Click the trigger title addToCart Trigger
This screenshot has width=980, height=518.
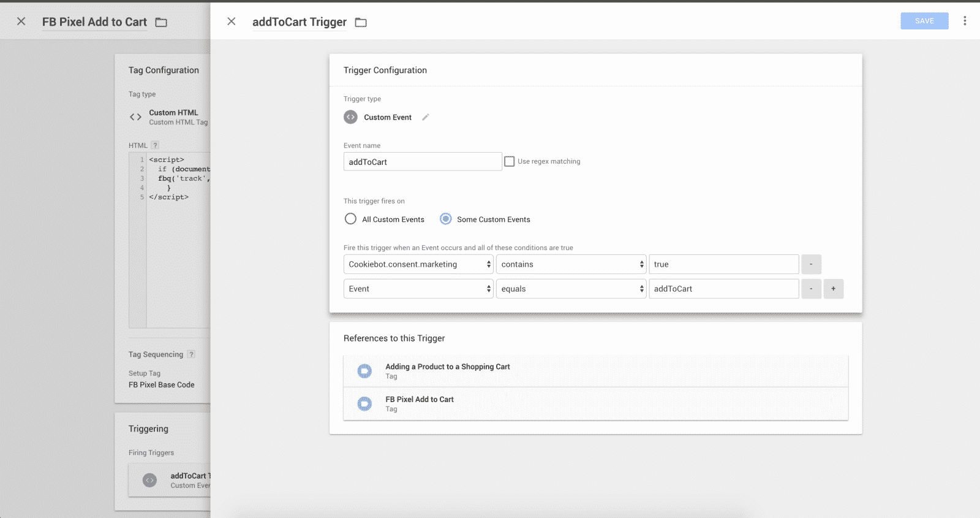pos(300,22)
